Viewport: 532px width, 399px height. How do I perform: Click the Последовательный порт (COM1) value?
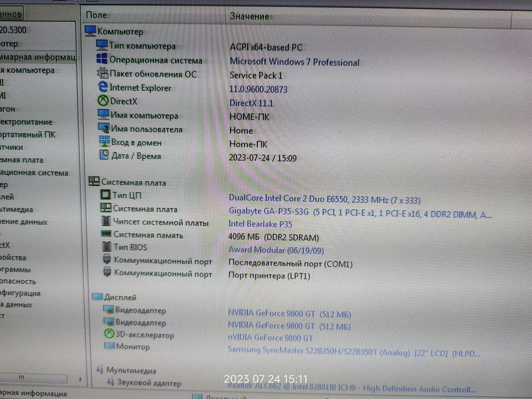click(290, 263)
